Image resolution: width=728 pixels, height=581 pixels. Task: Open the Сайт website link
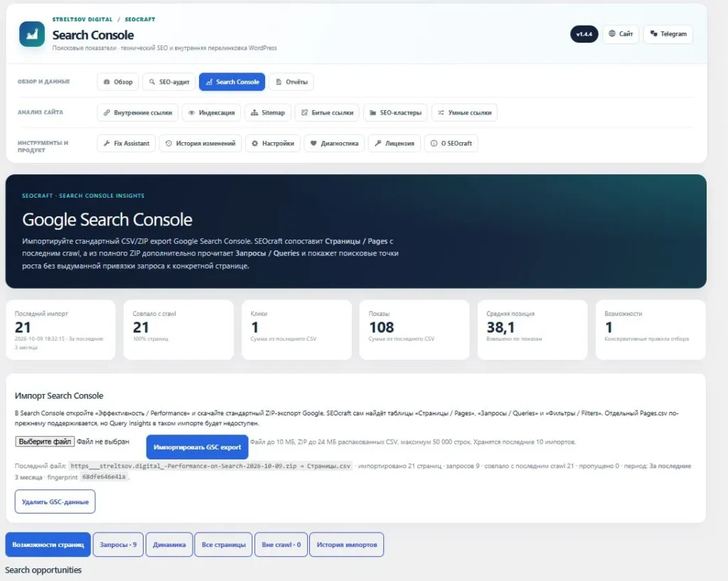621,34
